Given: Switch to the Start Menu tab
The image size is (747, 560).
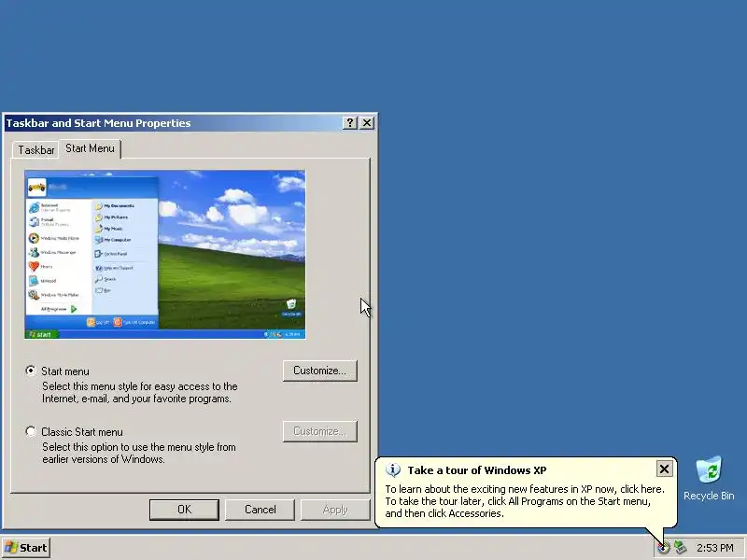Looking at the screenshot, I should pyautogui.click(x=90, y=148).
